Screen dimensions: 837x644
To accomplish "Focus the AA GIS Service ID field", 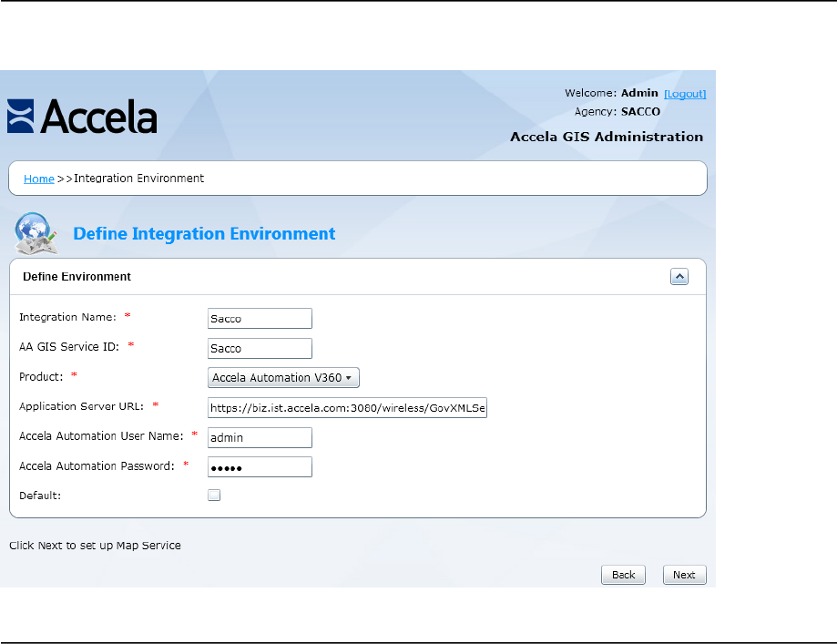I will click(260, 348).
